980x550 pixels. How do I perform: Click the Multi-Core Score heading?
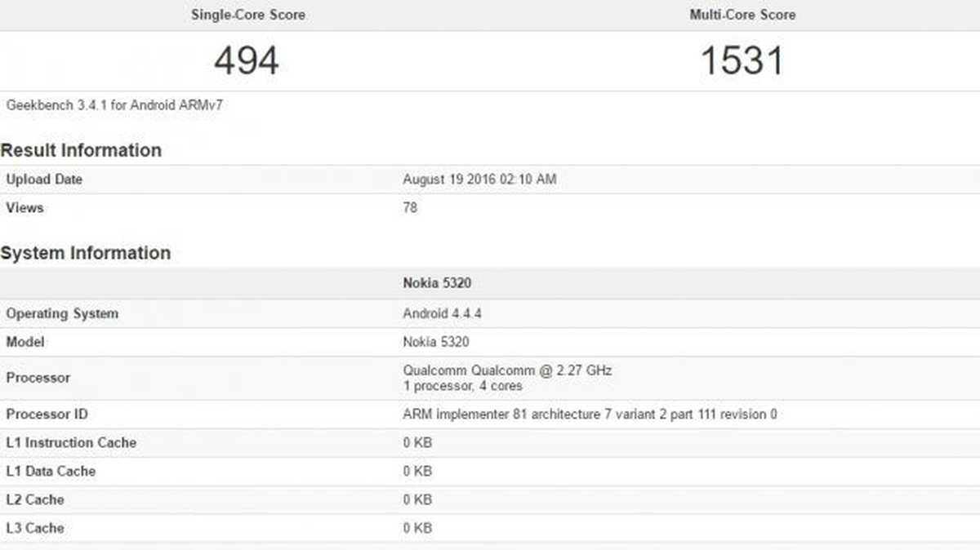pyautogui.click(x=742, y=15)
